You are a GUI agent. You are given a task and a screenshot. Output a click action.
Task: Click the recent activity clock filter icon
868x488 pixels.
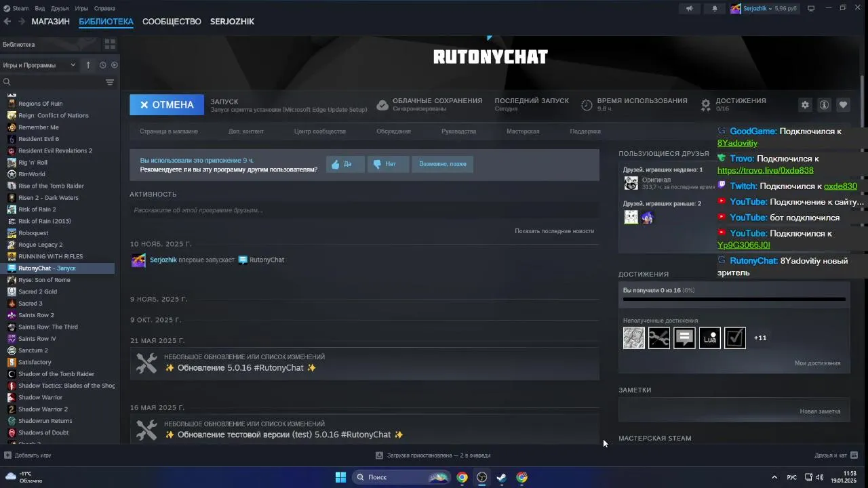[103, 65]
